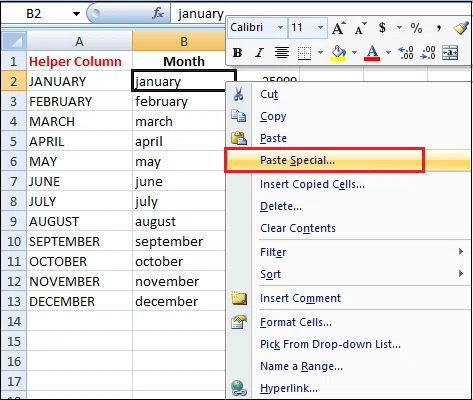
Task: Apply comma style format
Action: [x=439, y=29]
